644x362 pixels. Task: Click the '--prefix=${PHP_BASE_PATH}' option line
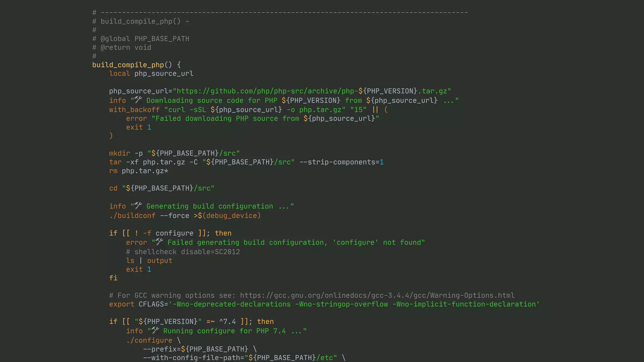point(200,349)
